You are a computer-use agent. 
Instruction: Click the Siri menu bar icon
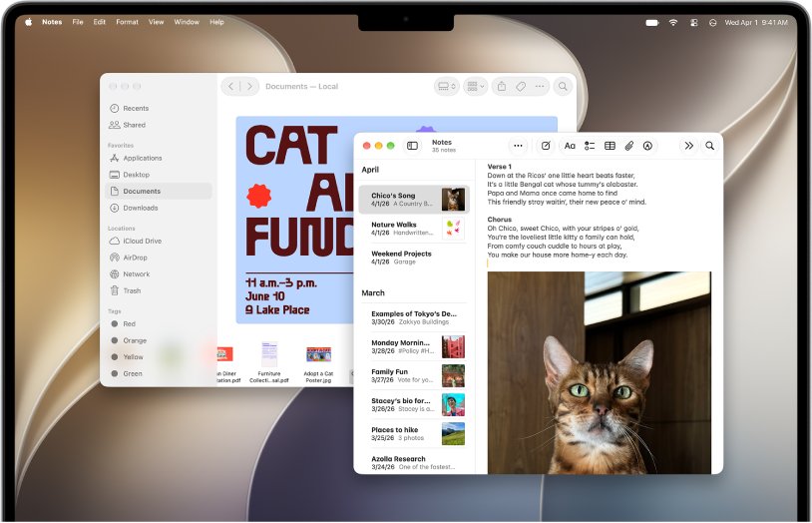pyautogui.click(x=712, y=23)
